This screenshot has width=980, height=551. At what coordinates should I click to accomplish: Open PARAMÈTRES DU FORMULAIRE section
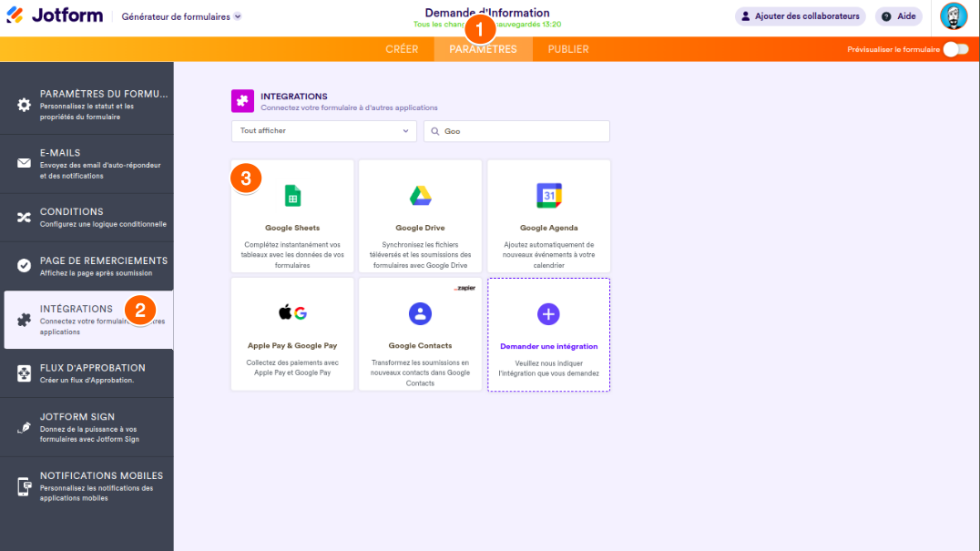coord(87,105)
